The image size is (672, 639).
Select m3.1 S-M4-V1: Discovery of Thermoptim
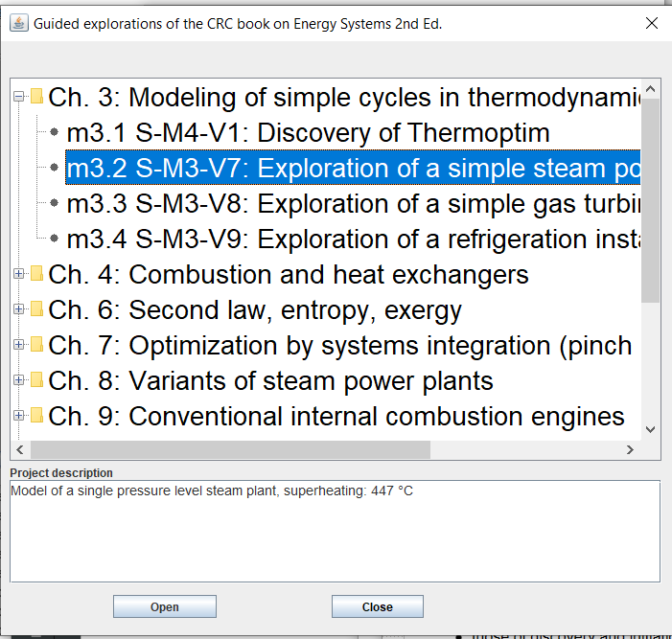[x=308, y=132]
